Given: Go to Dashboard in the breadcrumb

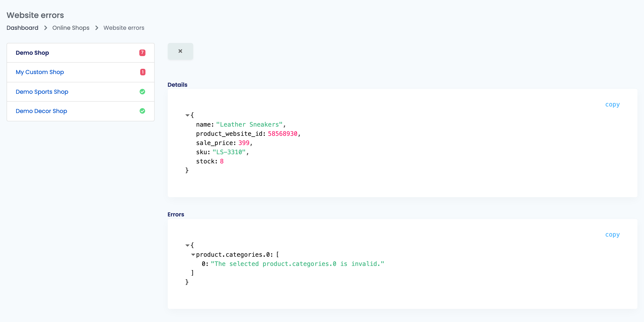Looking at the screenshot, I should coord(23,28).
